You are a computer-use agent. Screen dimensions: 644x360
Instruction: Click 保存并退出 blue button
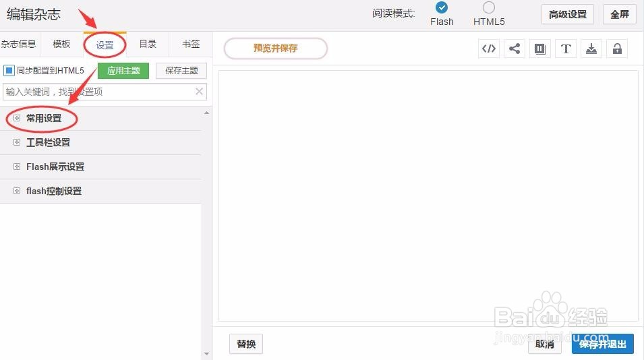click(x=602, y=344)
